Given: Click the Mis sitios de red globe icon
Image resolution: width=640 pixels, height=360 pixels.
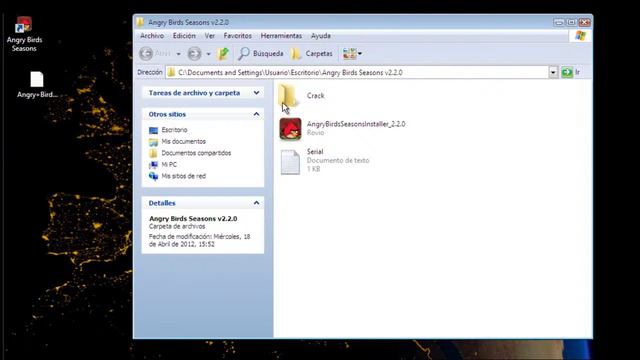Looking at the screenshot, I should tap(153, 176).
